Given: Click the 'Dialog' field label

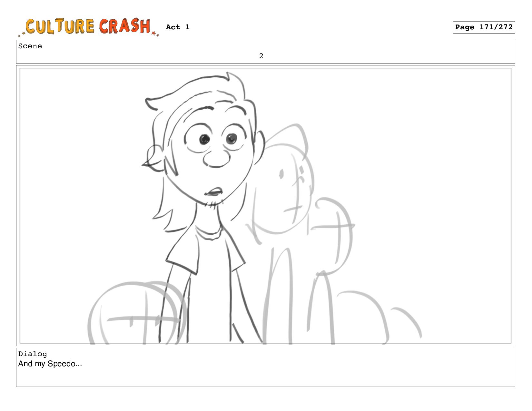Looking at the screenshot, I should point(33,354).
